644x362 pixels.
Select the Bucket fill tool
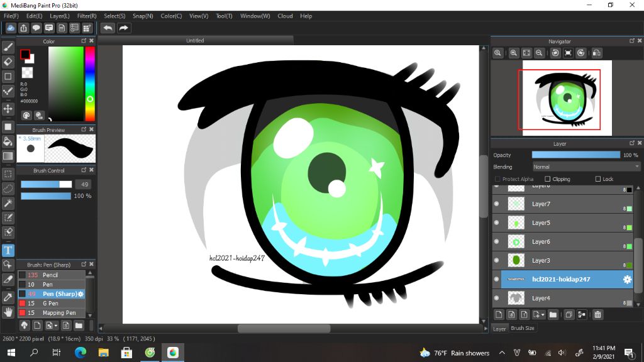8,141
